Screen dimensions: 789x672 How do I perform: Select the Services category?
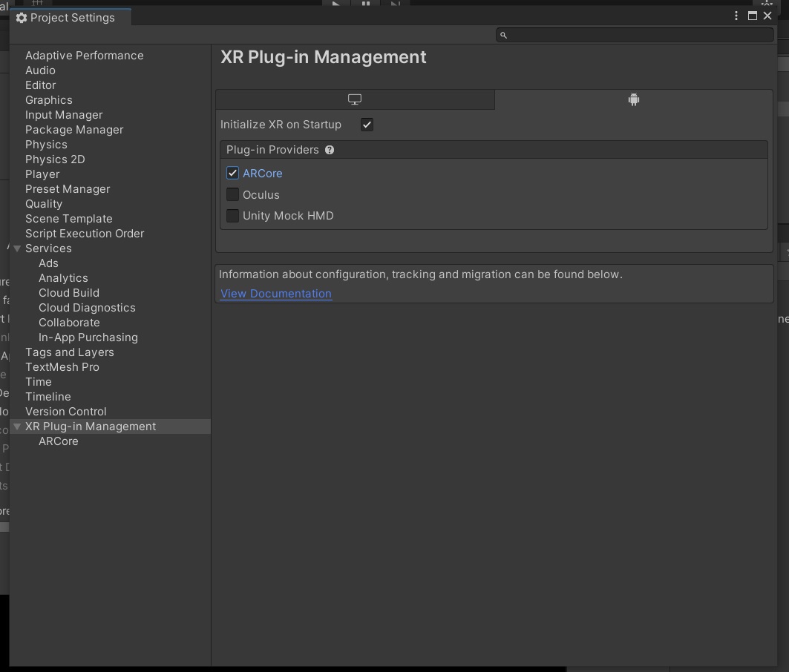pos(48,248)
